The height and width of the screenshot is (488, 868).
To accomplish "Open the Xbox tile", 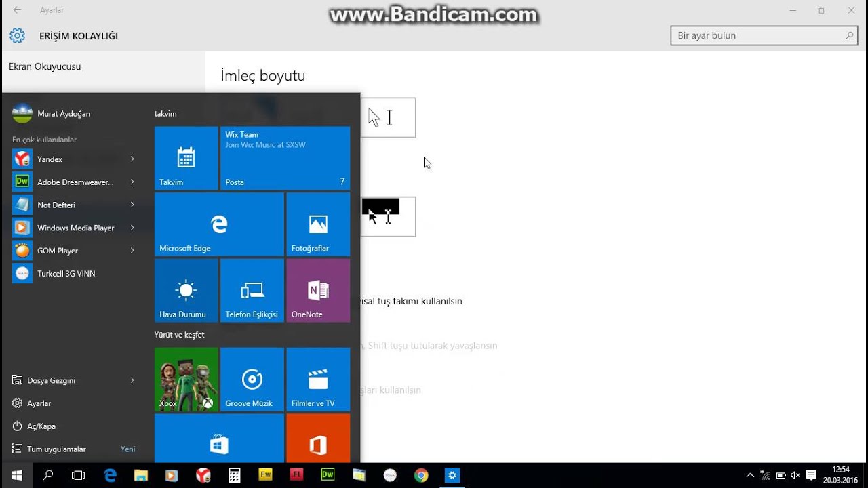I will coord(186,380).
